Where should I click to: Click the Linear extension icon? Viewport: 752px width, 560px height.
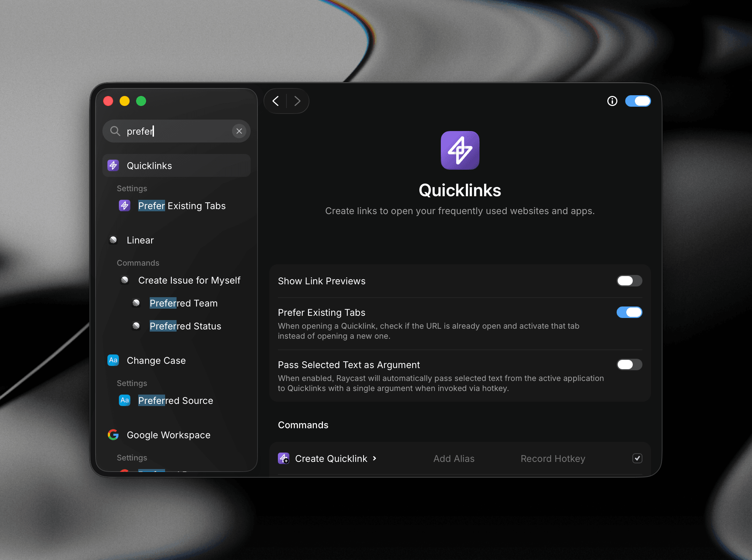click(x=113, y=240)
